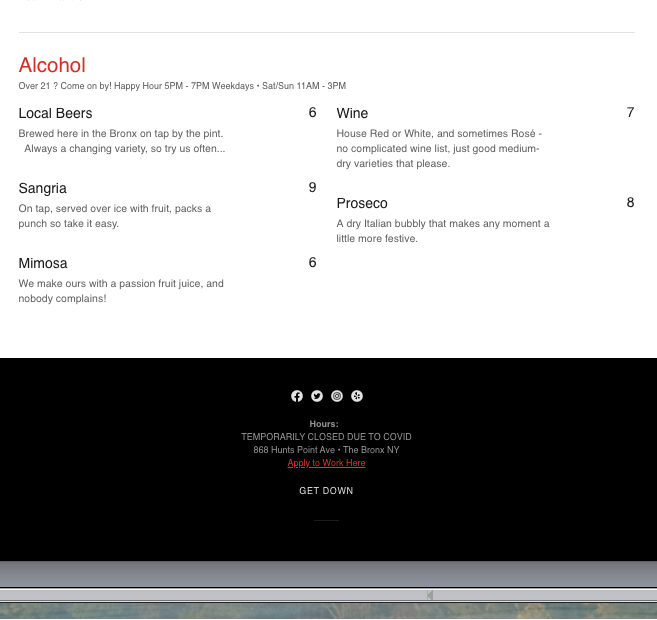Follow the Apply to Work Here link

pyautogui.click(x=326, y=463)
